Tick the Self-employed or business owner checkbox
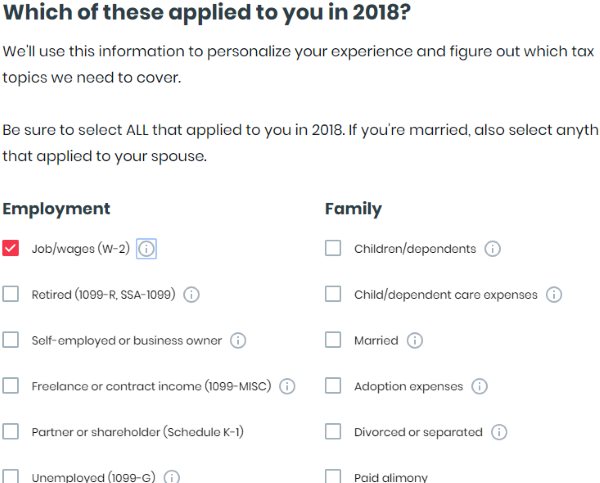Viewport: 600px width, 483px height. tap(11, 341)
